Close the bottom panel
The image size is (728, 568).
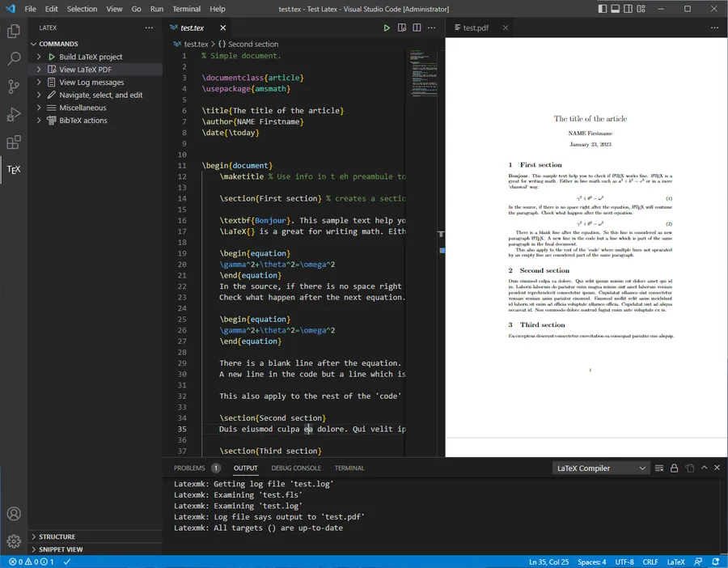pos(717,468)
